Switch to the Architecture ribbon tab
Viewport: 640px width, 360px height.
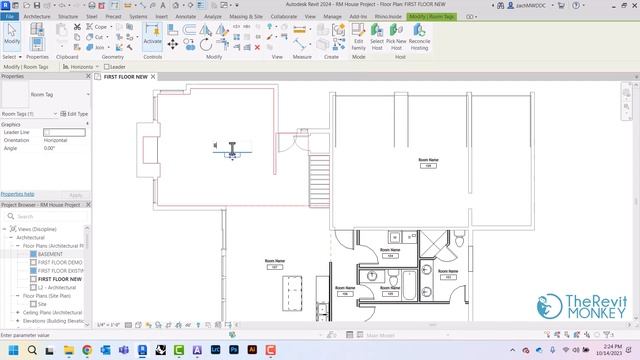(37, 17)
